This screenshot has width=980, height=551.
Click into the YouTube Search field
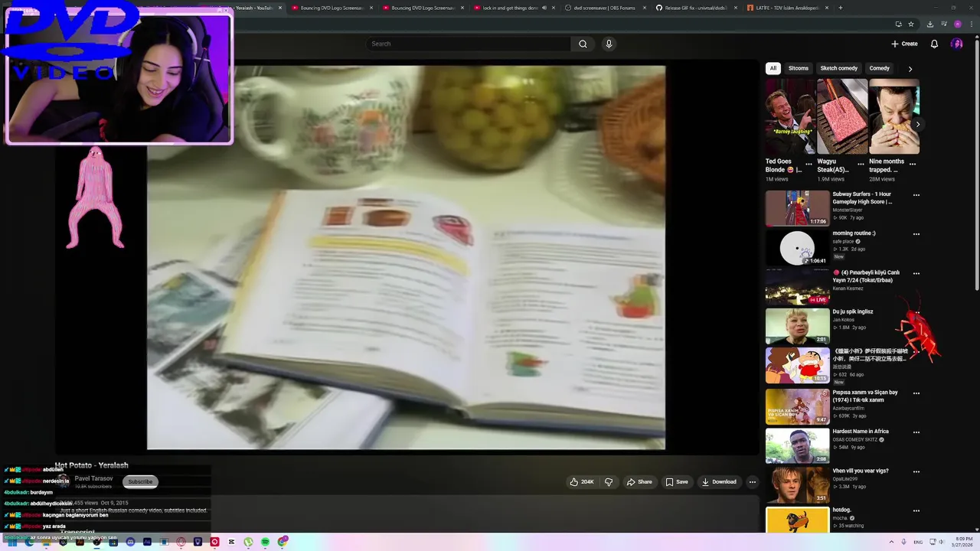tap(469, 44)
